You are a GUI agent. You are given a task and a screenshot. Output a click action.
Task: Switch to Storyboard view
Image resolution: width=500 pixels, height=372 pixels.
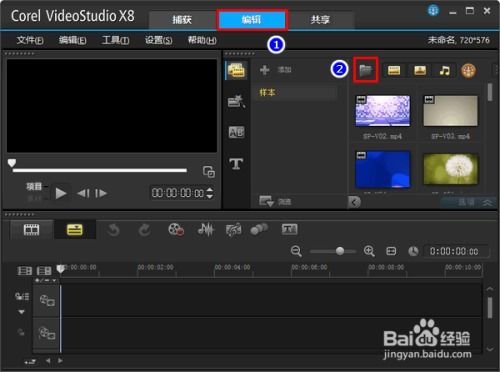(31, 230)
